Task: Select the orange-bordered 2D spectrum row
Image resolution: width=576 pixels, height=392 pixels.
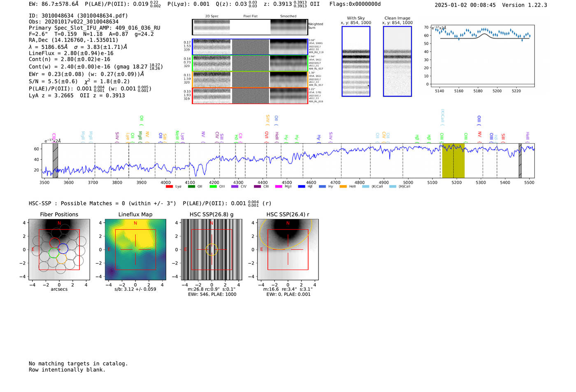Action: pyautogui.click(x=250, y=79)
